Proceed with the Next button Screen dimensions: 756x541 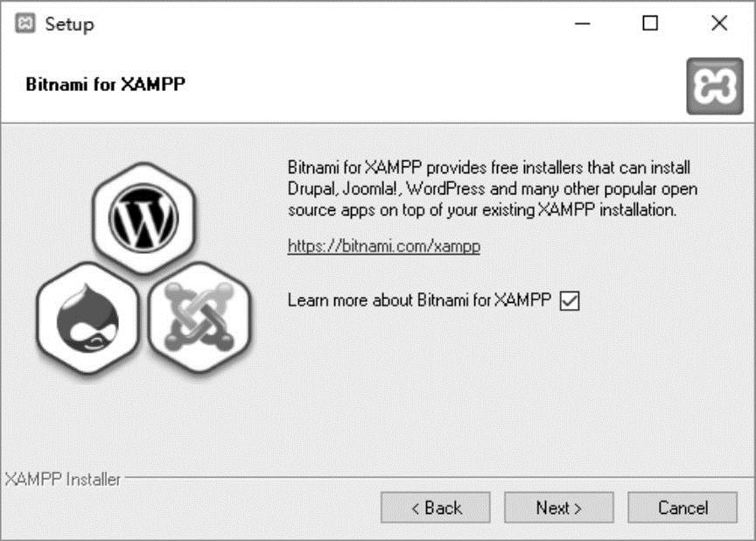click(559, 507)
